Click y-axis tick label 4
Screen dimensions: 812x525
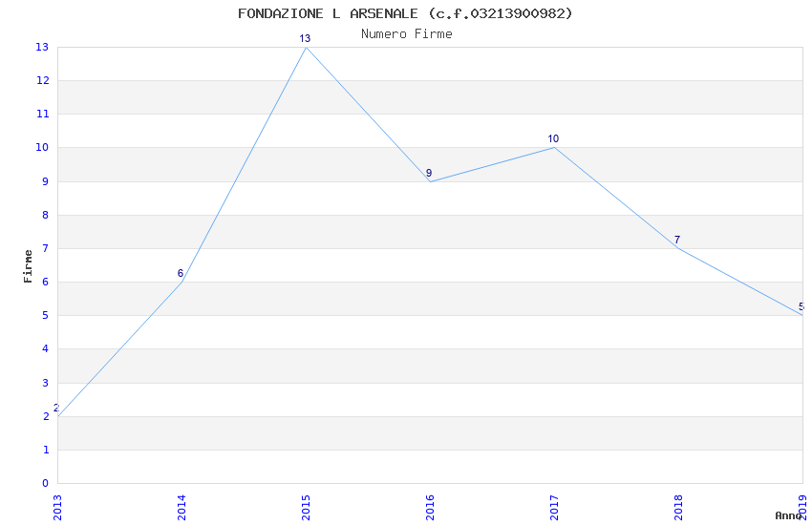click(46, 348)
